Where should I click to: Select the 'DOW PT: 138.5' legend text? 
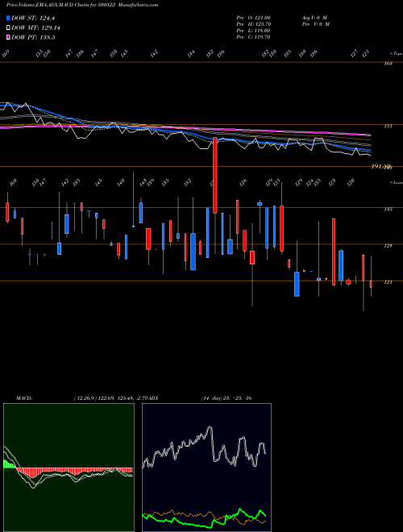(x=33, y=37)
